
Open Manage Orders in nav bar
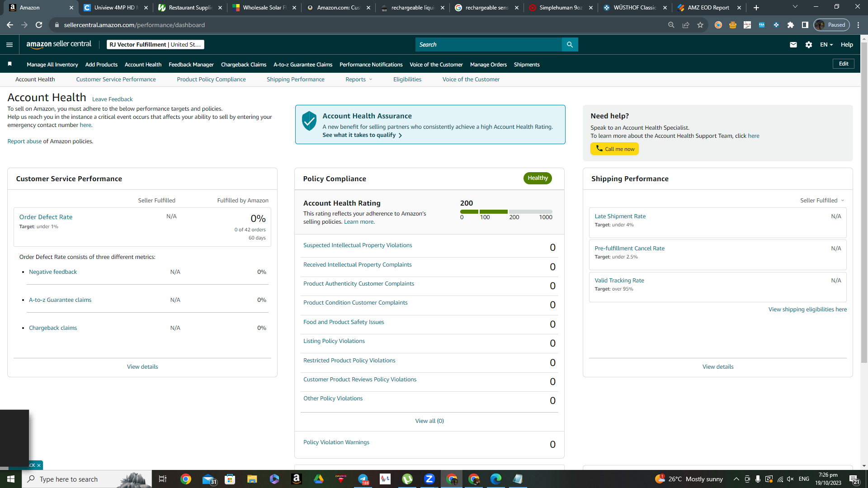click(488, 64)
